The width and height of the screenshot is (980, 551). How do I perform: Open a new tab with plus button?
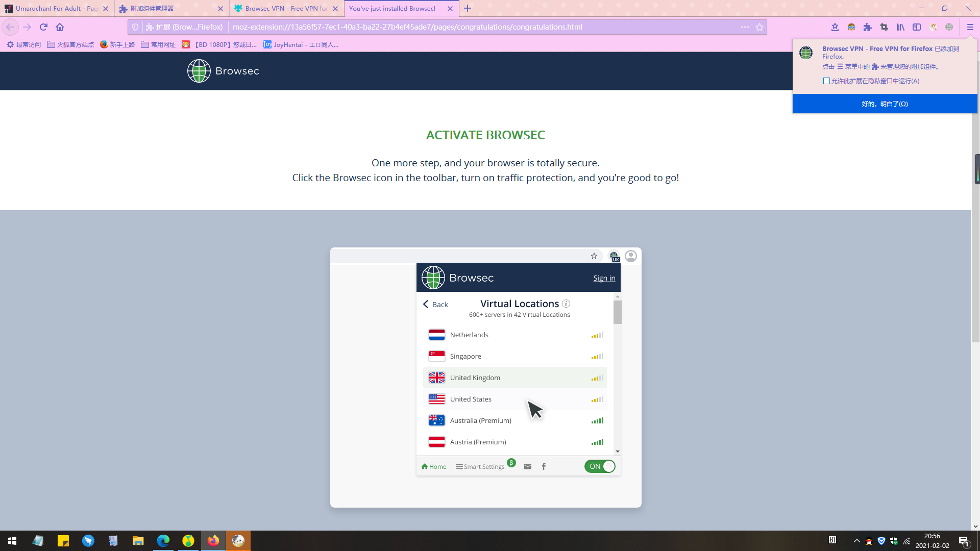[x=468, y=8]
